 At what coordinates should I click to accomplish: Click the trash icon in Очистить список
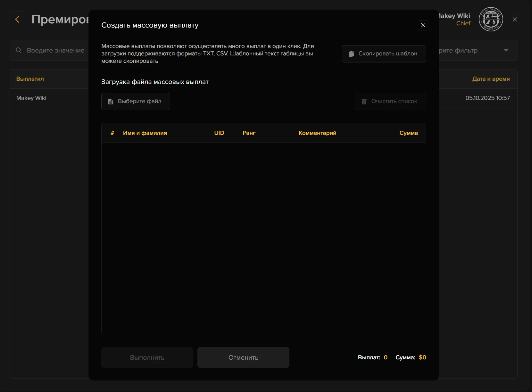click(364, 102)
